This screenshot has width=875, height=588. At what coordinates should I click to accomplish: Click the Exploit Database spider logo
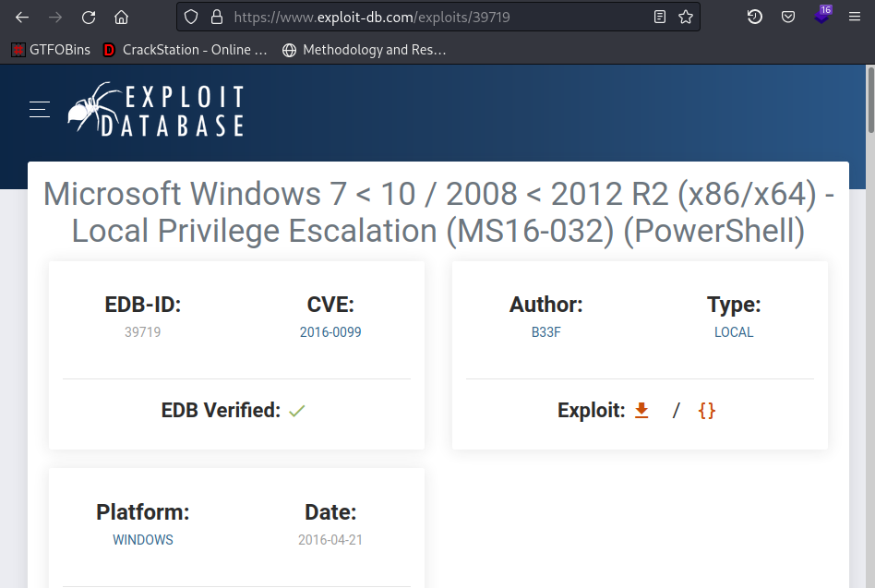coord(156,109)
